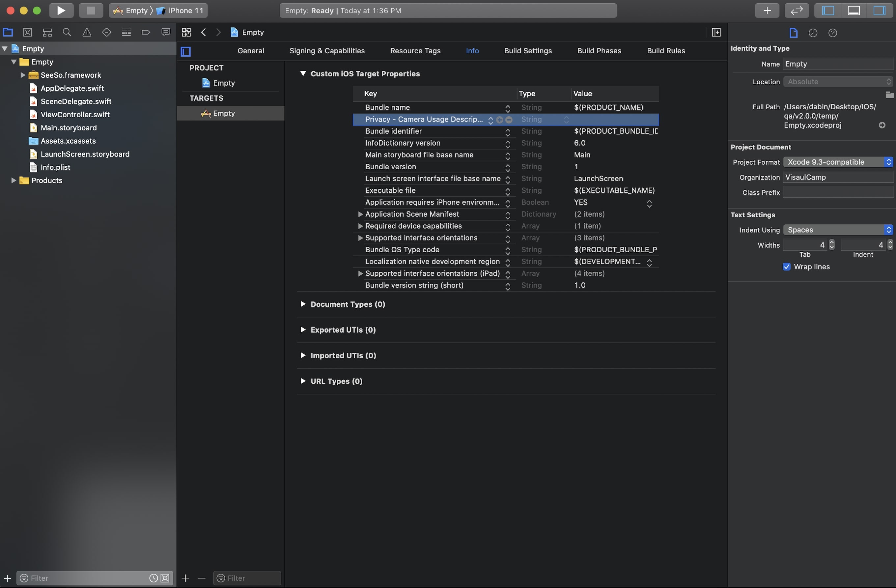Stop the running scheme
The width and height of the screenshot is (896, 588).
point(91,11)
